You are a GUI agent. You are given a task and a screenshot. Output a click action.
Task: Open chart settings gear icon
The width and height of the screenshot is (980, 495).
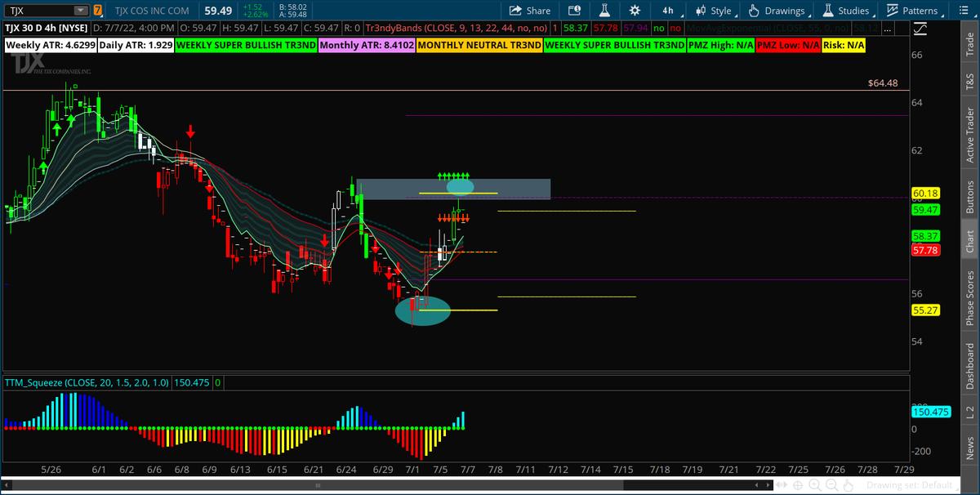pos(635,11)
